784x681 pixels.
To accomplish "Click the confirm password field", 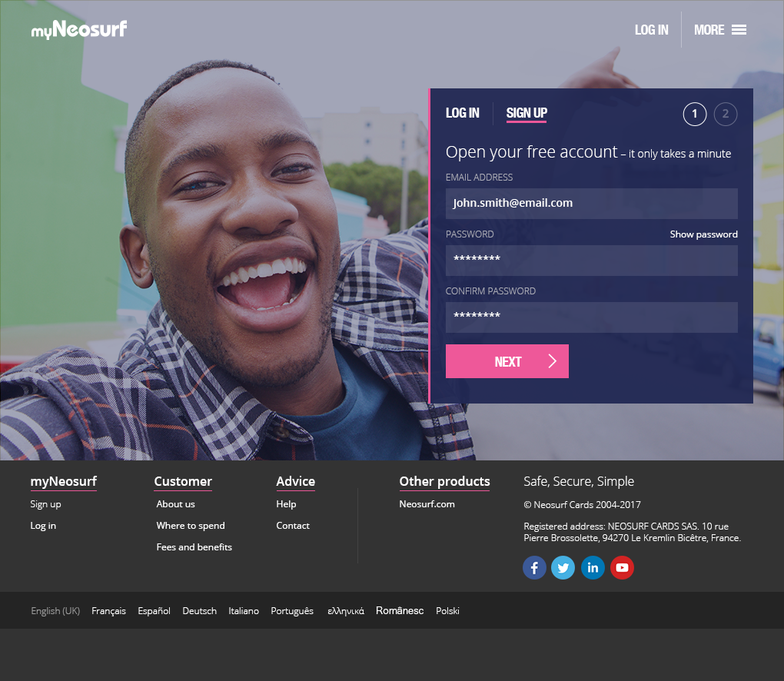I will pos(592,317).
